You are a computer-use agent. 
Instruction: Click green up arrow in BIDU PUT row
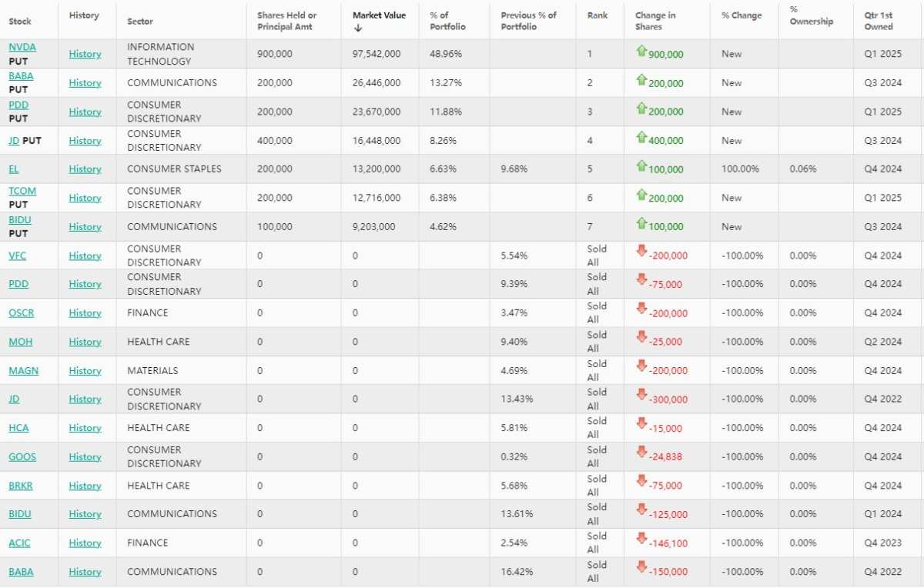[x=641, y=223]
